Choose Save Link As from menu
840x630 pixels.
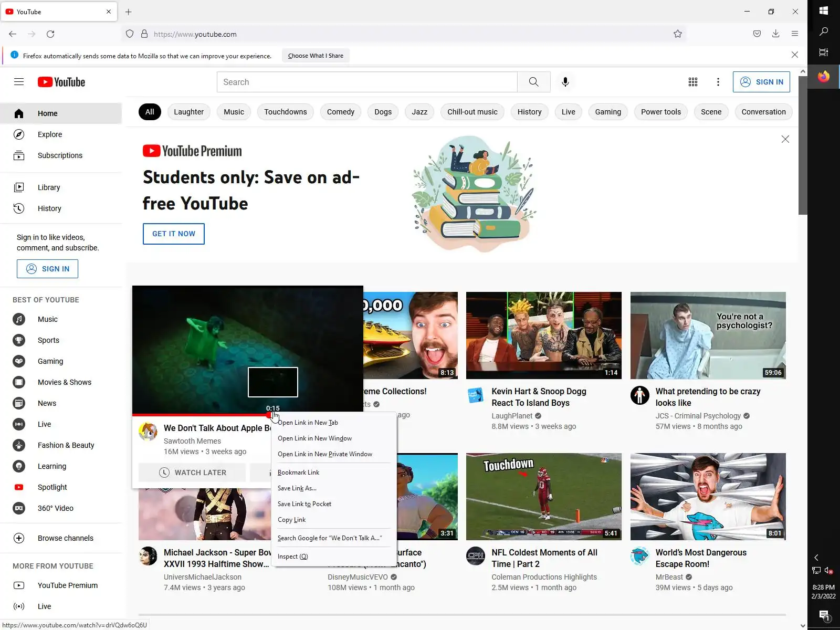(334, 488)
